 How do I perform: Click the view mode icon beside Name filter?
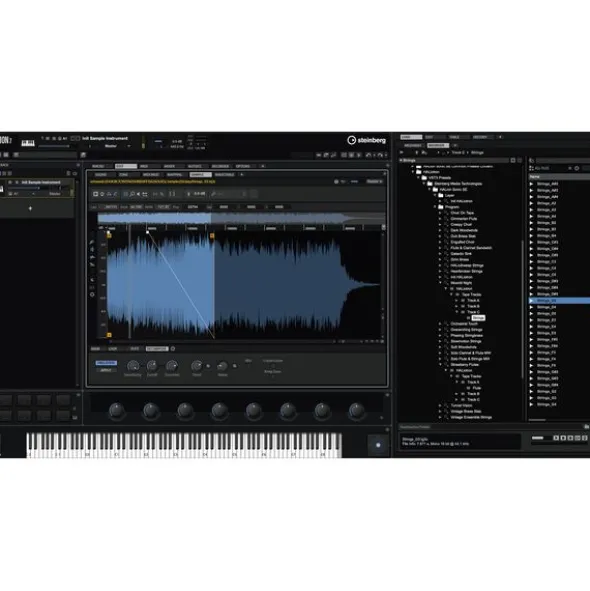(532, 168)
